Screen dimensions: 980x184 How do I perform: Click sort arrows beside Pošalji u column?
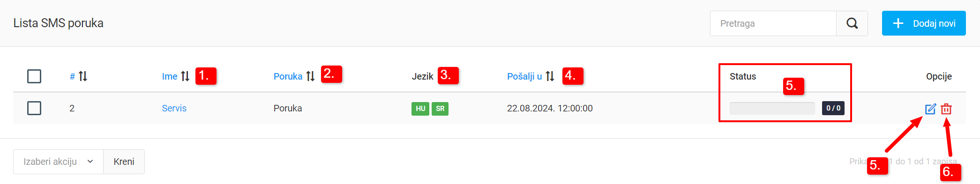[x=550, y=76]
